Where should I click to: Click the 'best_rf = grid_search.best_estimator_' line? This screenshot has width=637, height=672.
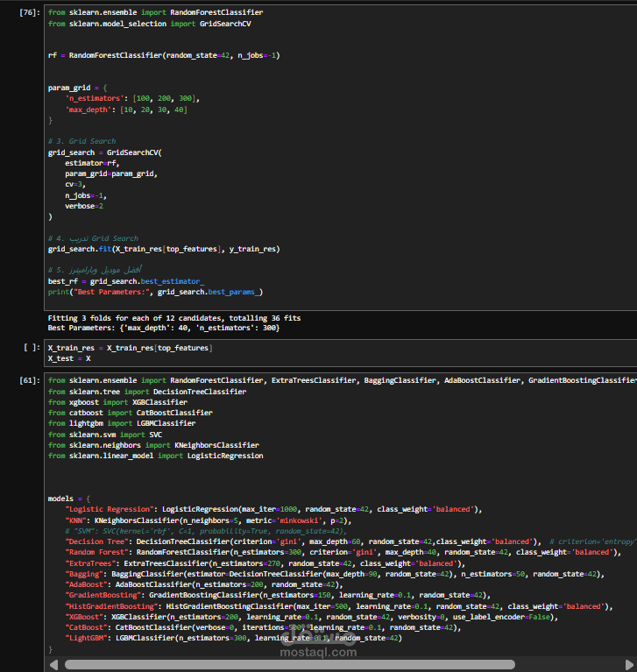[126, 281]
